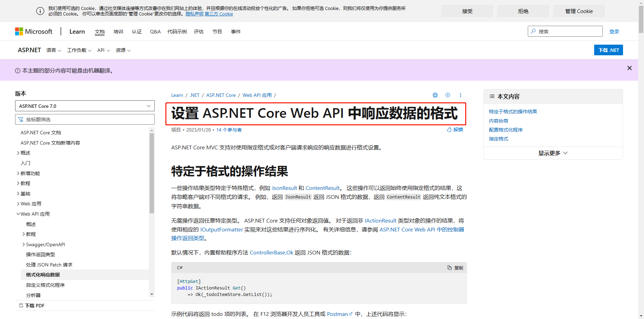
Task: Click the 14 个参与者 link
Action: point(229,130)
